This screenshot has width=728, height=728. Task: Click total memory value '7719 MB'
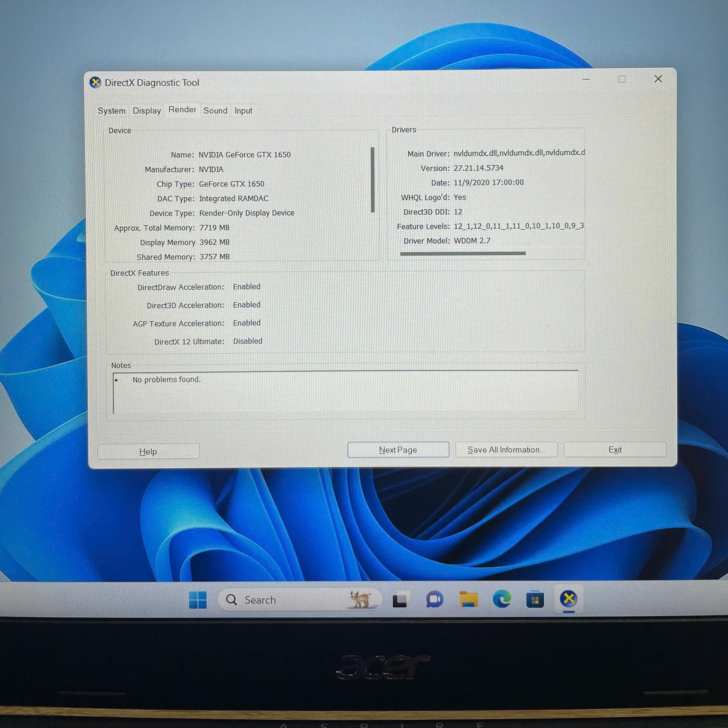214,227
